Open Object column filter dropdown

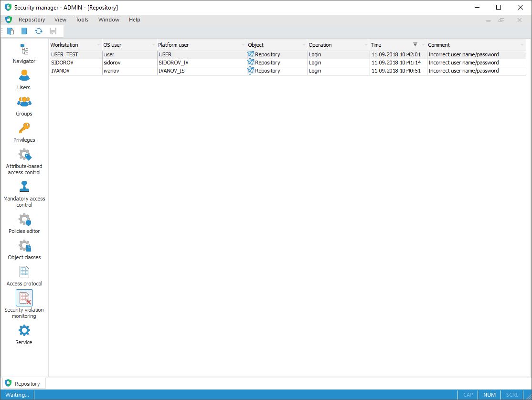(304, 45)
